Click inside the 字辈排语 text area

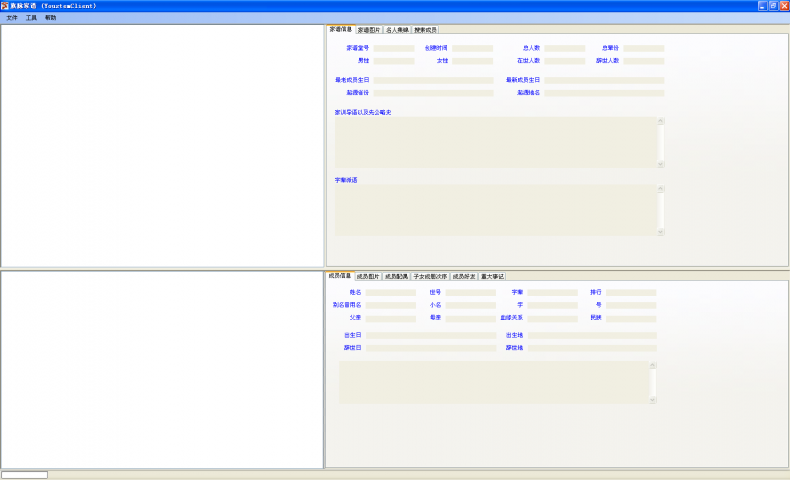click(x=495, y=210)
